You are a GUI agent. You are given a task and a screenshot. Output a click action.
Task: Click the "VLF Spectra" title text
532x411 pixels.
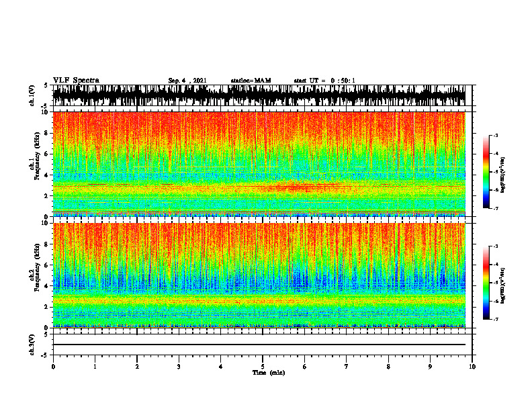pyautogui.click(x=76, y=81)
